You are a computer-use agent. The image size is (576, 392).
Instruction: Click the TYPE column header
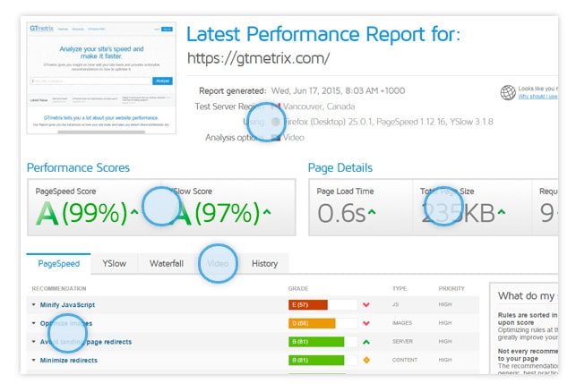coord(400,288)
